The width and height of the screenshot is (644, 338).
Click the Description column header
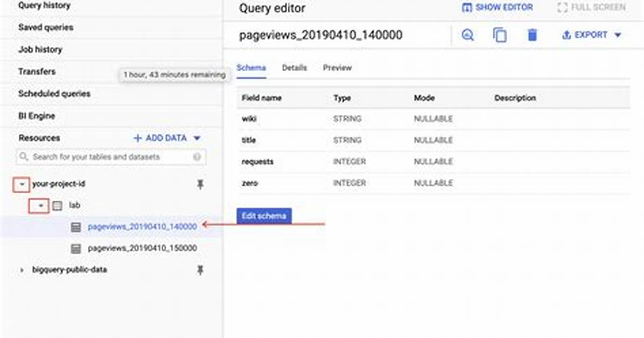pyautogui.click(x=515, y=98)
